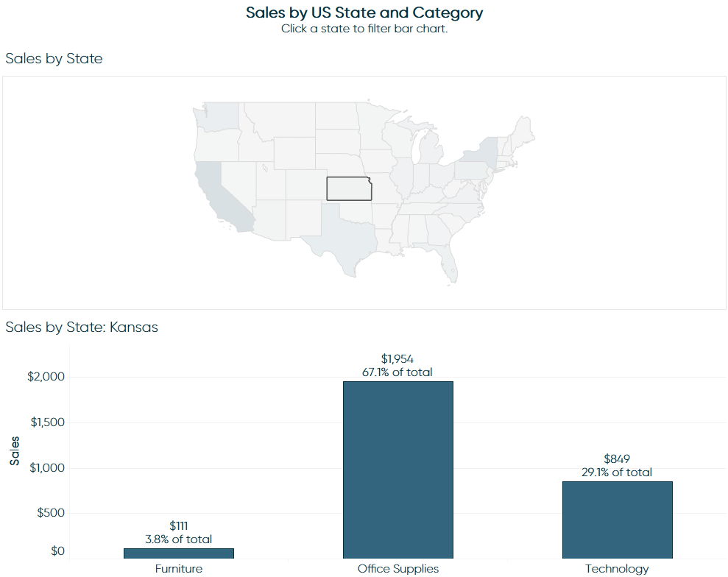Click the $849 Technology data label
The height and width of the screenshot is (577, 728).
coord(617,459)
